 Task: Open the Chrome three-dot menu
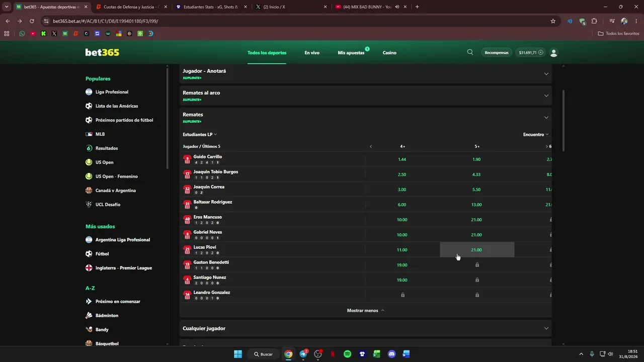click(636, 21)
